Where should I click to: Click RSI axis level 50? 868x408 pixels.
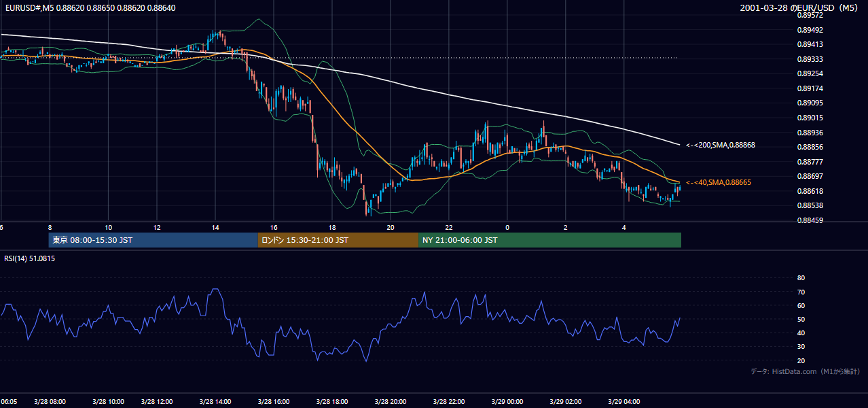(x=801, y=319)
